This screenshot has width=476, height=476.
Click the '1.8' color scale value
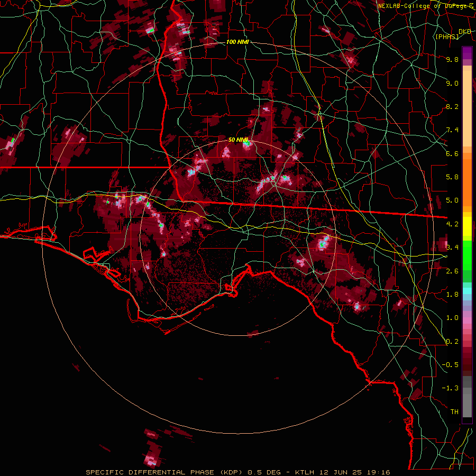pyautogui.click(x=452, y=295)
